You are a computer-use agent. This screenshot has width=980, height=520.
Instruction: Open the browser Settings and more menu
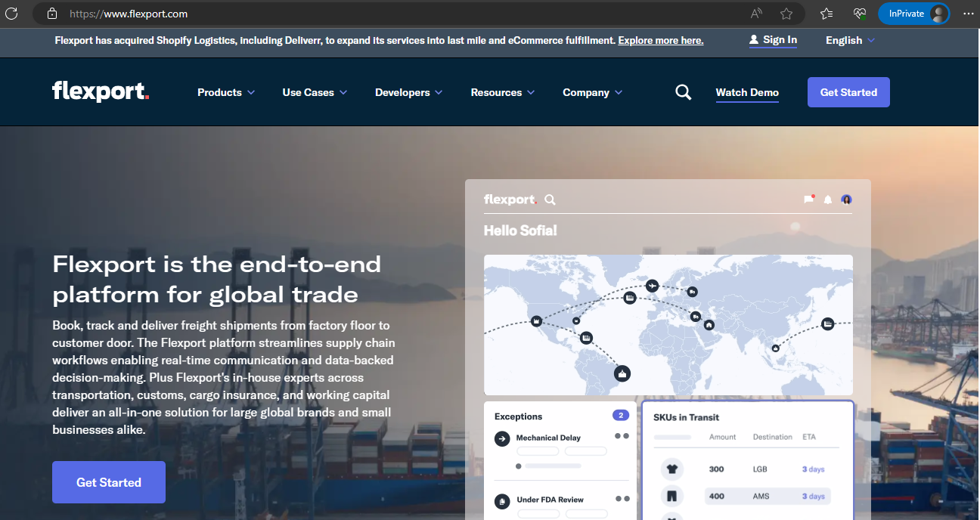tap(968, 14)
